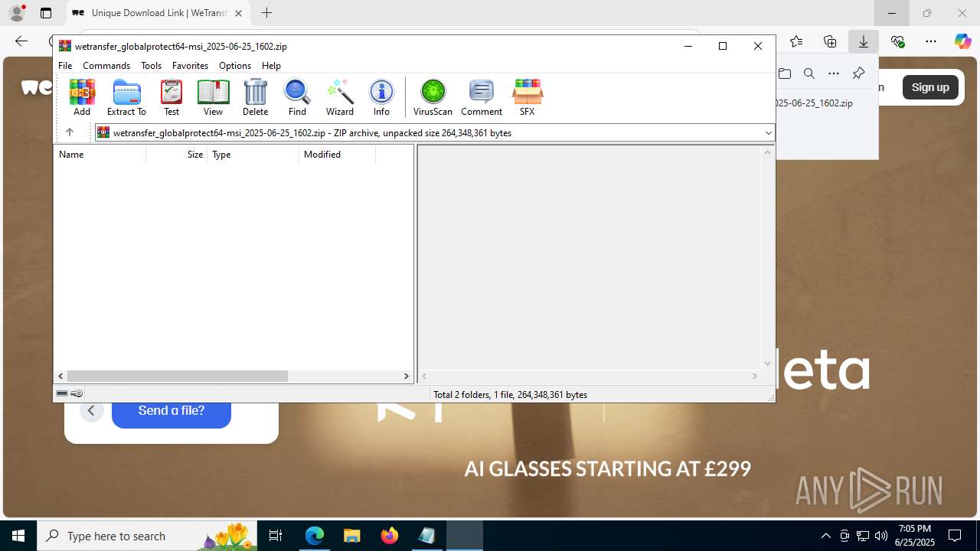Launch the Wizard tool
The image size is (980, 551).
click(x=339, y=97)
